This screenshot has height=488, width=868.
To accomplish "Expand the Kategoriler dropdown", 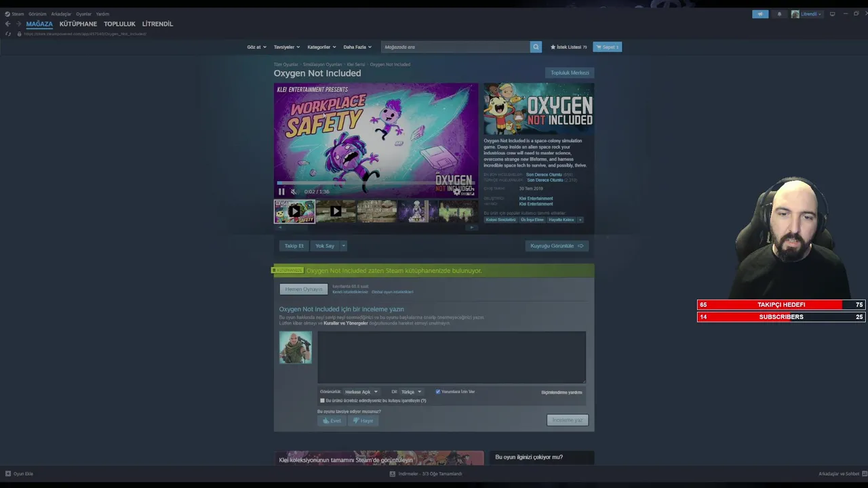I will pos(321,47).
